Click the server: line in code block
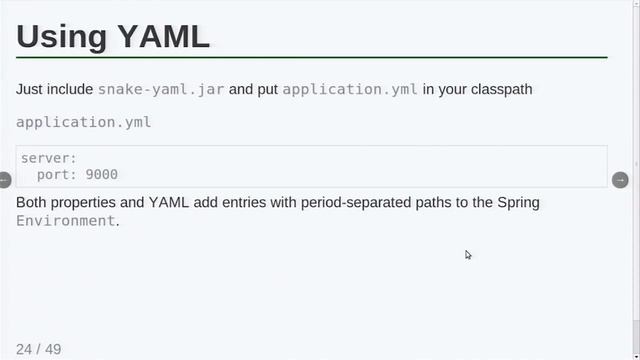640x360 pixels. [49, 158]
